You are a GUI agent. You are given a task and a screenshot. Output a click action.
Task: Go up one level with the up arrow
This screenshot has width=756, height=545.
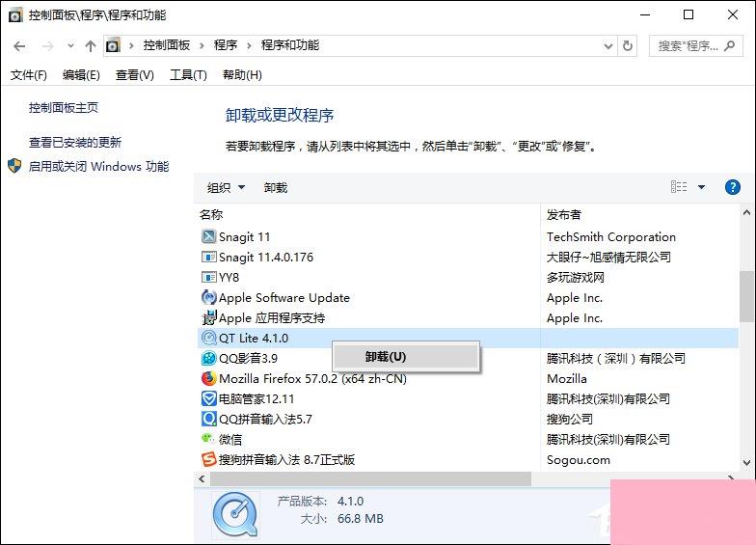pos(91,46)
